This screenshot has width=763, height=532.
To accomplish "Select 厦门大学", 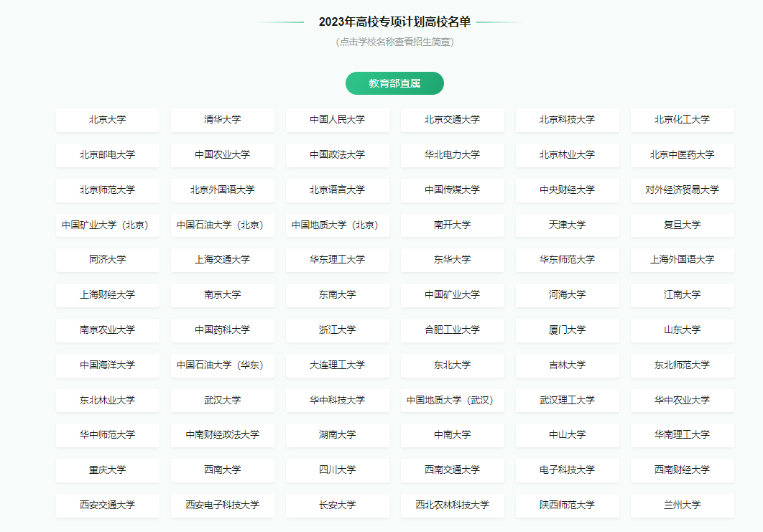I will click(x=568, y=330).
